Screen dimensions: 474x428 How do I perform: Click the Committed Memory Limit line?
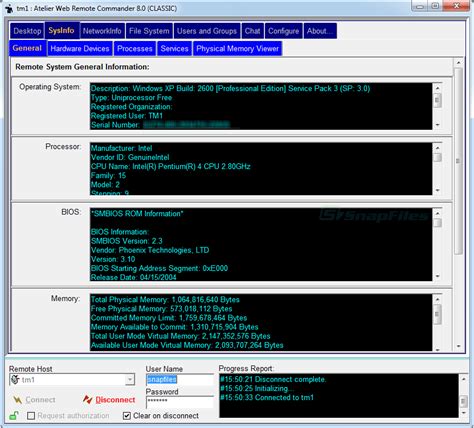(169, 318)
